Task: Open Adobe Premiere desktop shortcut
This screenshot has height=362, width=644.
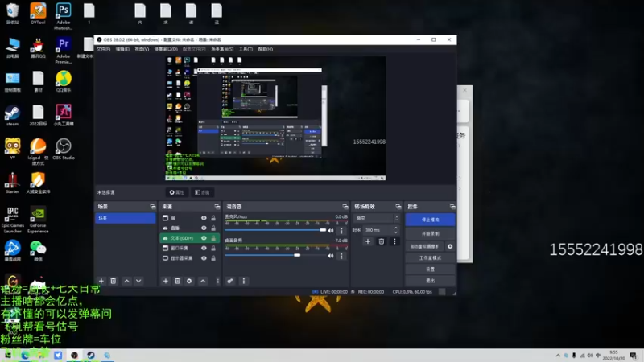Action: (64, 51)
